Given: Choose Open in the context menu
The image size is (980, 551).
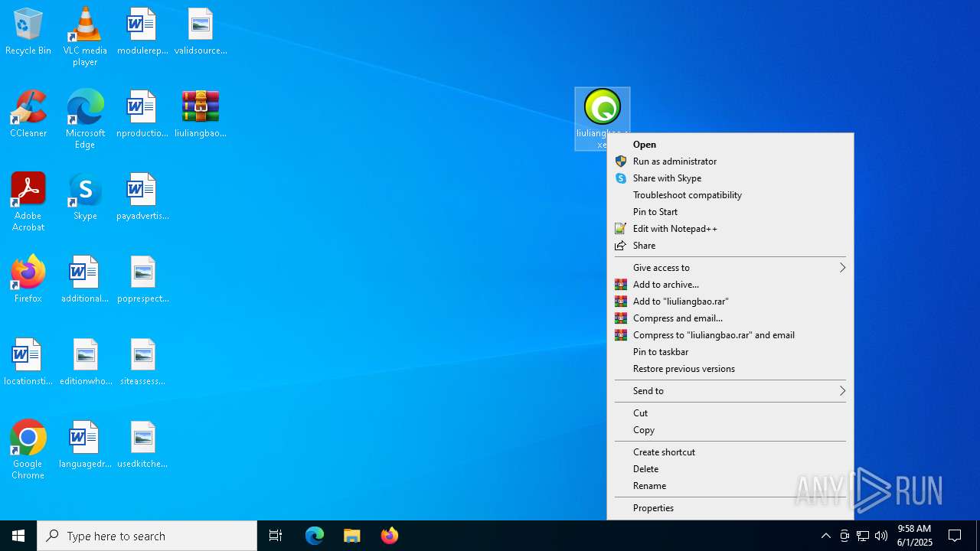Looking at the screenshot, I should (x=730, y=145).
